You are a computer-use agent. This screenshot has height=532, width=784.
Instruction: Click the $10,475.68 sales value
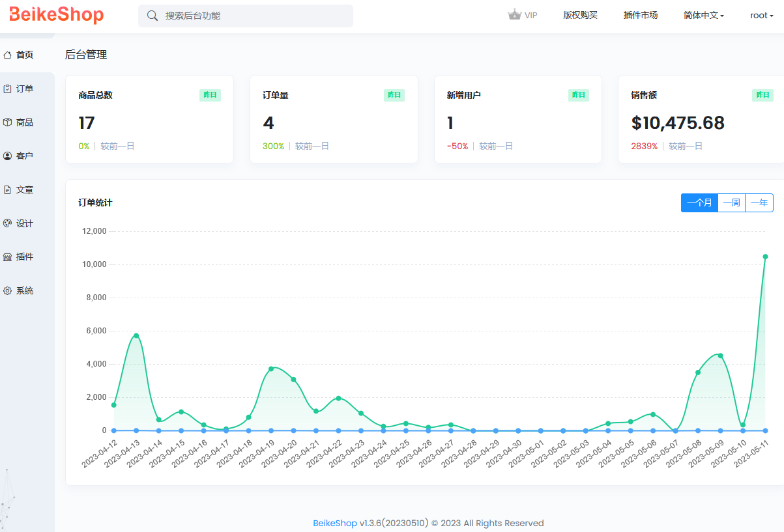(678, 123)
